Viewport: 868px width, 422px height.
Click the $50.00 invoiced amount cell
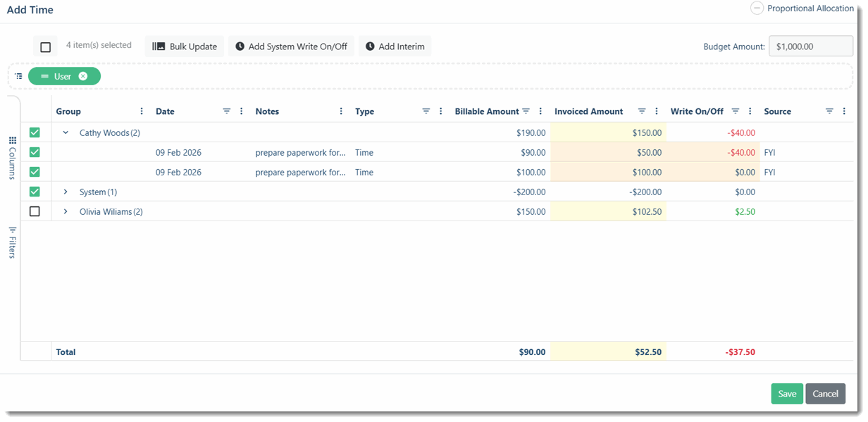pos(608,152)
